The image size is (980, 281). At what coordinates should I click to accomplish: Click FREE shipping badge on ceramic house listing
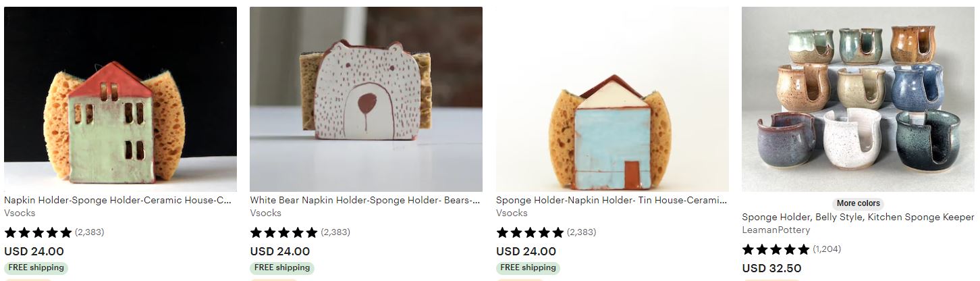tap(36, 267)
